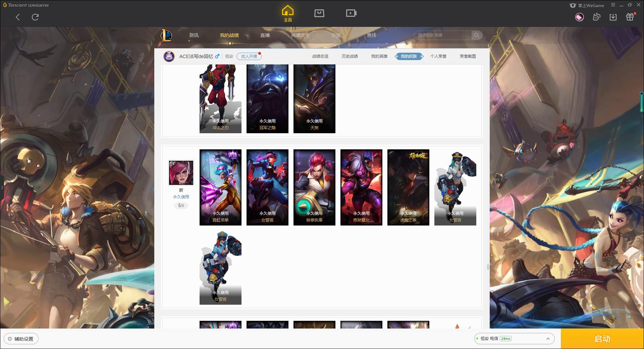Viewport: 644px width, 349px height.
Task: Click the 蔚 champion portrait
Action: [181, 172]
